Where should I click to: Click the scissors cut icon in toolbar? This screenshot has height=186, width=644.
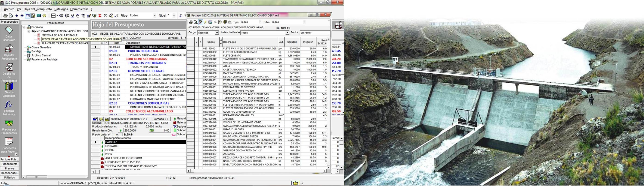pyautogui.click(x=181, y=16)
